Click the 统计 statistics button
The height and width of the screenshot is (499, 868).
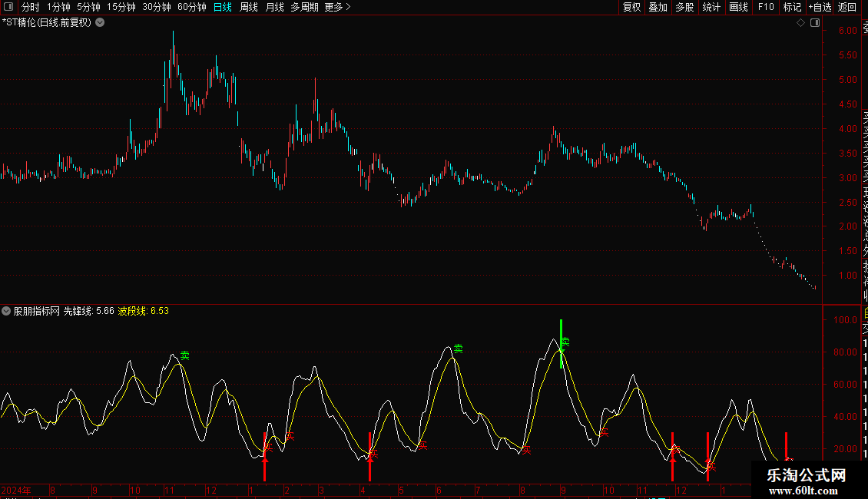coord(711,7)
